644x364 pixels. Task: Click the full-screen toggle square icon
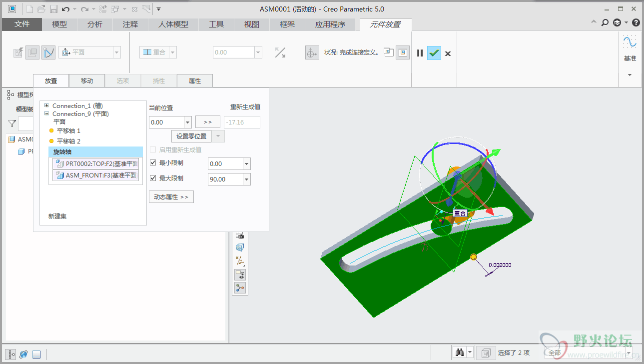[x=36, y=354]
